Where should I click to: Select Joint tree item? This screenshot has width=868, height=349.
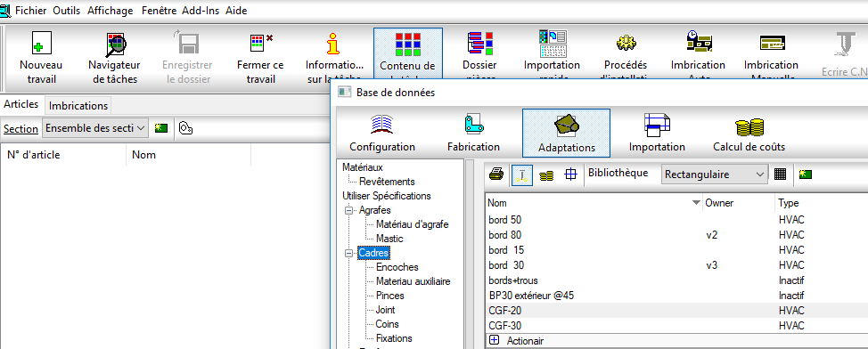(x=385, y=310)
